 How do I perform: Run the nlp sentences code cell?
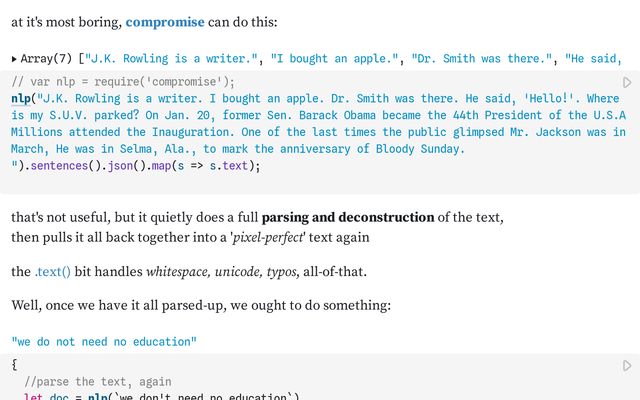point(627,83)
